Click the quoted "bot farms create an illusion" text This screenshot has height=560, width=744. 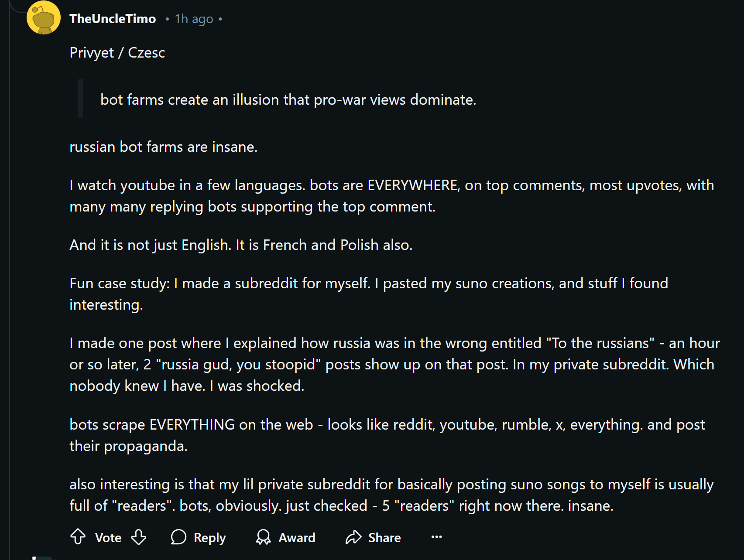[x=288, y=100]
